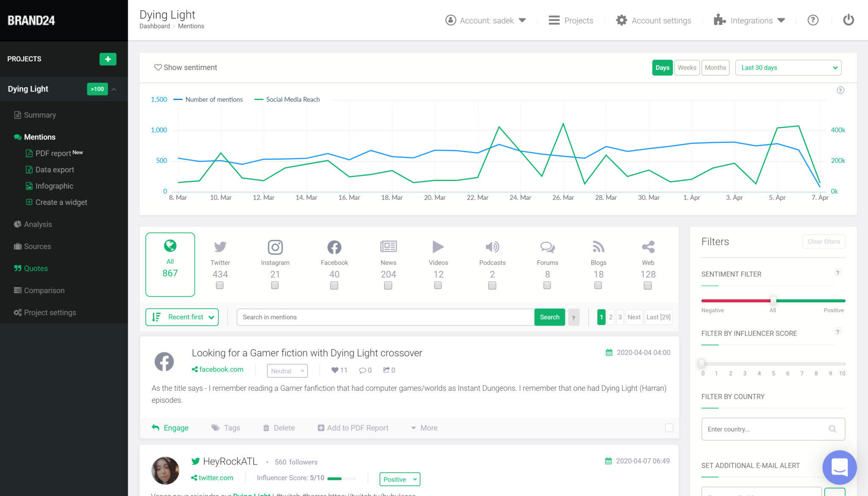Click the Blogs RSS source icon
This screenshot has height=496, width=868.
tap(598, 247)
